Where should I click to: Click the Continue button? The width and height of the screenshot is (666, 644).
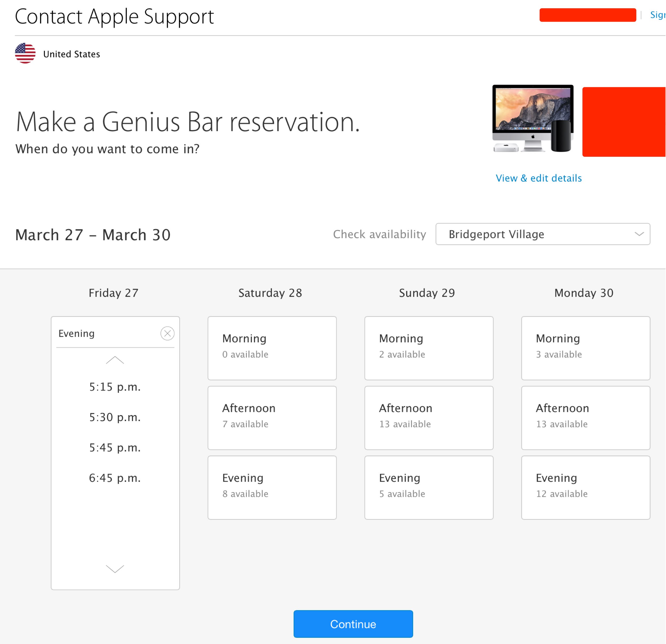(x=353, y=624)
